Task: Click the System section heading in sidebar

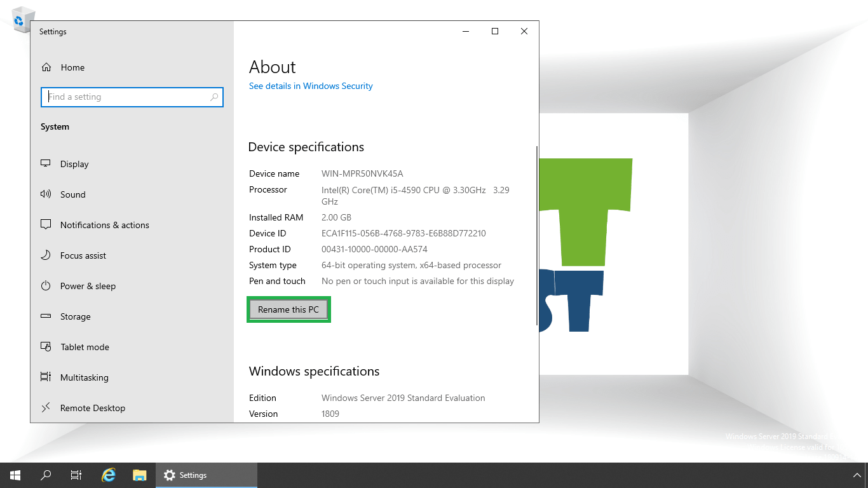Action: coord(55,126)
